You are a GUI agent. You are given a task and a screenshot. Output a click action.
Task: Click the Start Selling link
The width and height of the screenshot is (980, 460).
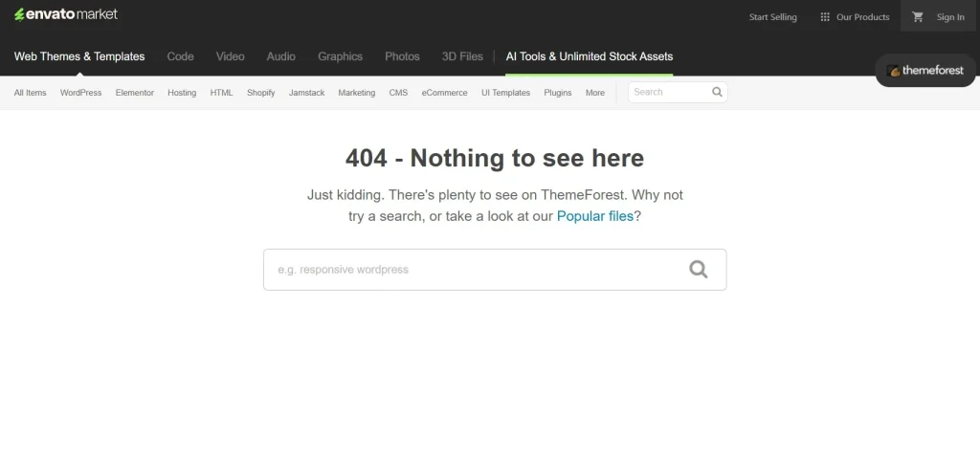[772, 16]
